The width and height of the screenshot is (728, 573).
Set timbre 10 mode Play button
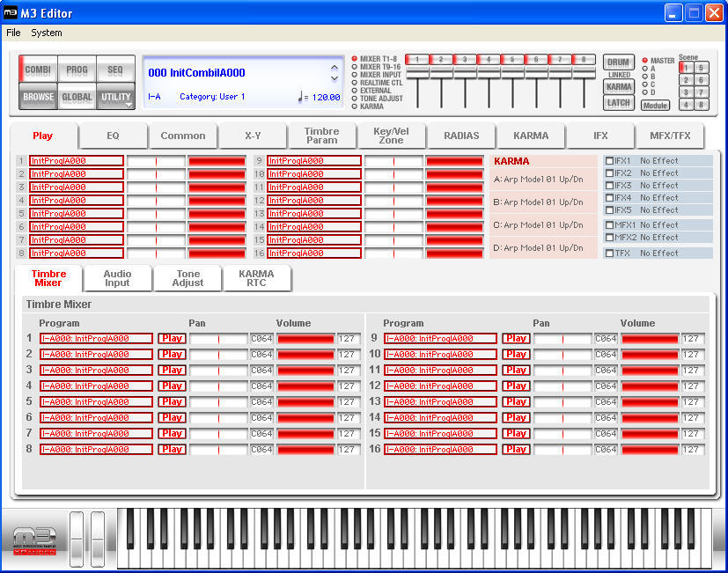[516, 355]
